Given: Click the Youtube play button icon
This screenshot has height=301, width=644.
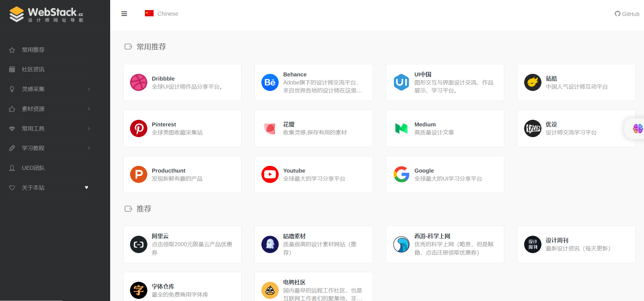Looking at the screenshot, I should coord(270,174).
